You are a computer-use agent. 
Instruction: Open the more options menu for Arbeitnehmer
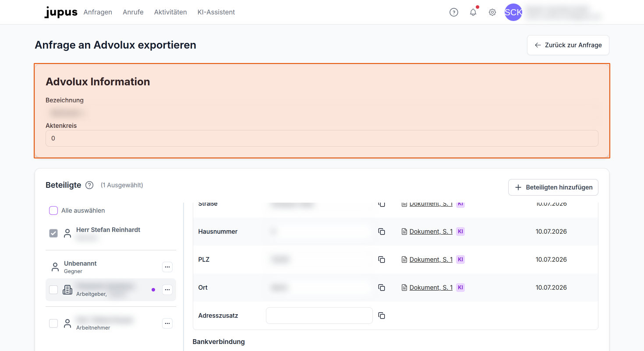click(167, 323)
